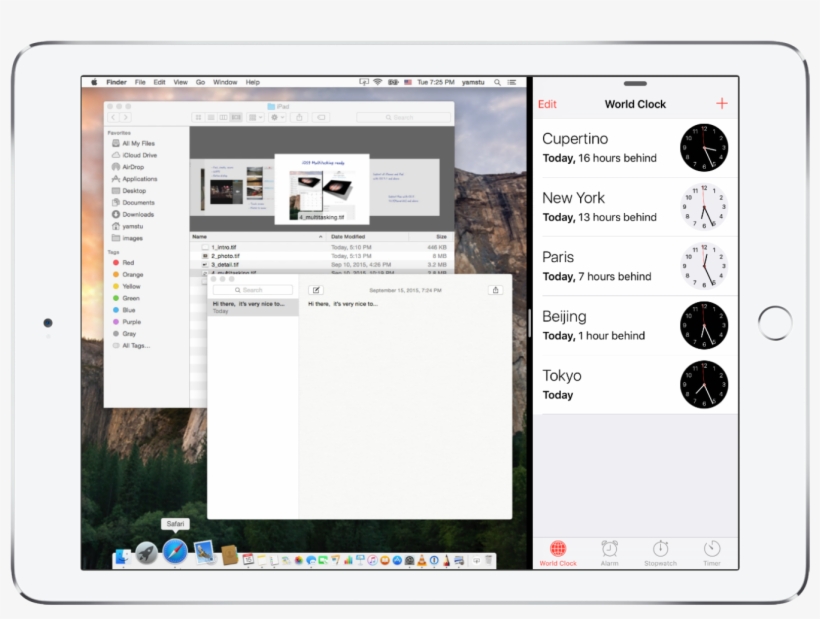
Task: Select the Beijing clock row
Action: [635, 325]
